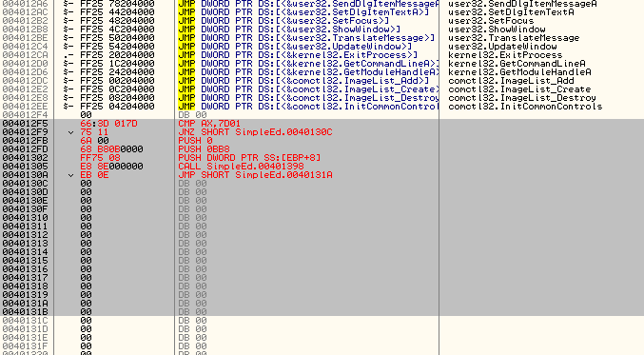Select the kernel32.ExitProcess comment

[505, 55]
